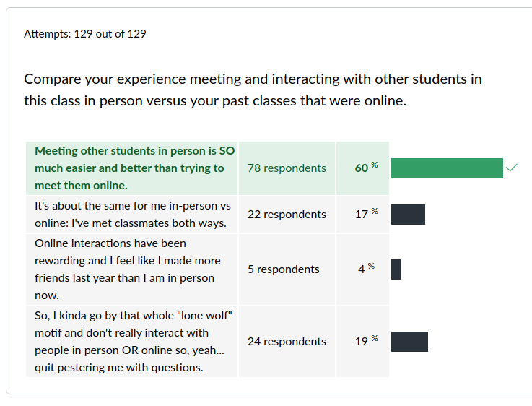Click the green 60% result bar

click(x=447, y=168)
